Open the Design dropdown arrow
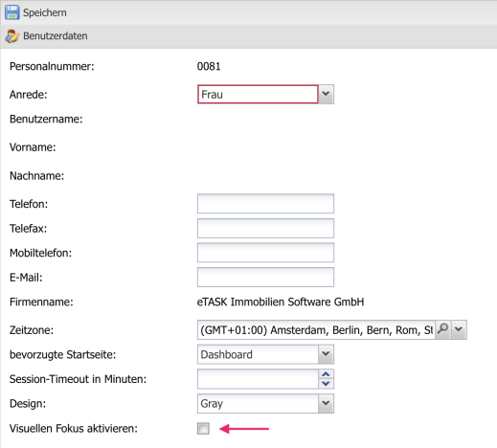This screenshot has height=448, width=497. pos(326,403)
